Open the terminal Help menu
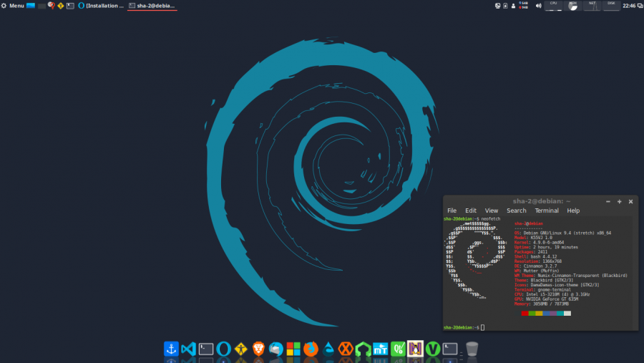The height and width of the screenshot is (363, 644). point(573,210)
